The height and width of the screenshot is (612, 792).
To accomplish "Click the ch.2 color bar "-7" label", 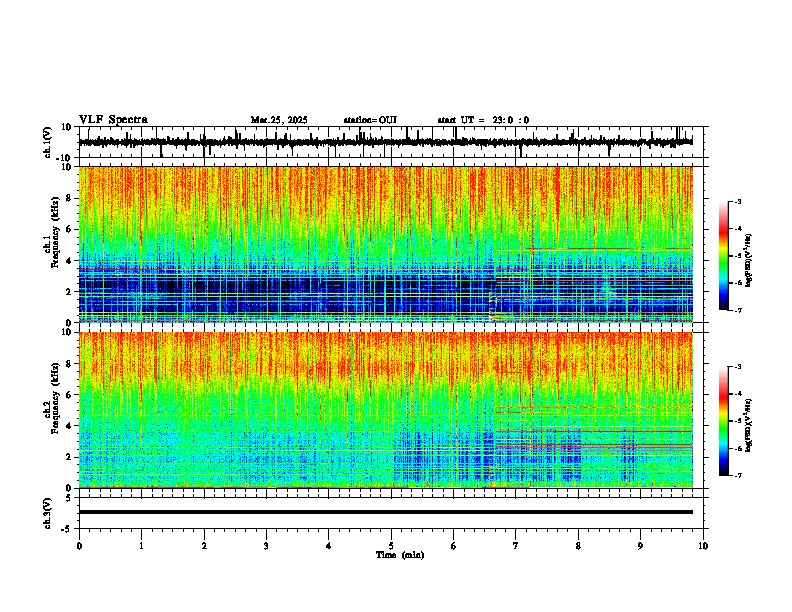I will click(737, 476).
